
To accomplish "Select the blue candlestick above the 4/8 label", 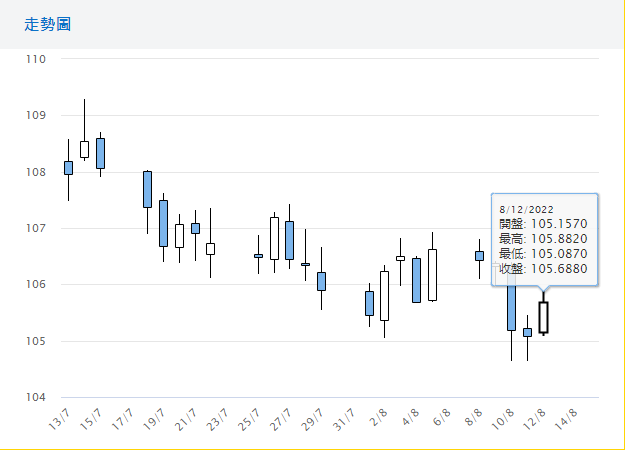I will click(x=416, y=280).
